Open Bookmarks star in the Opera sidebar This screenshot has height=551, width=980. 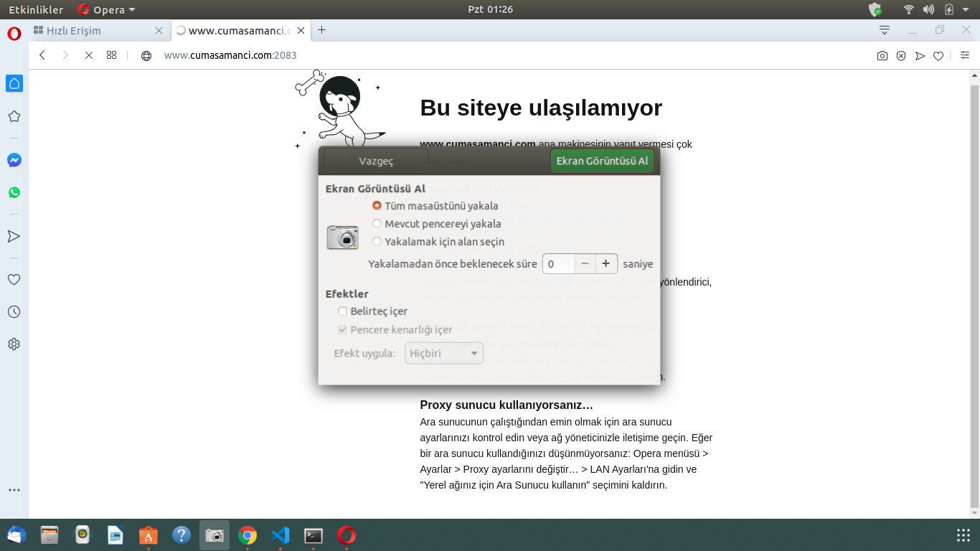pos(14,116)
